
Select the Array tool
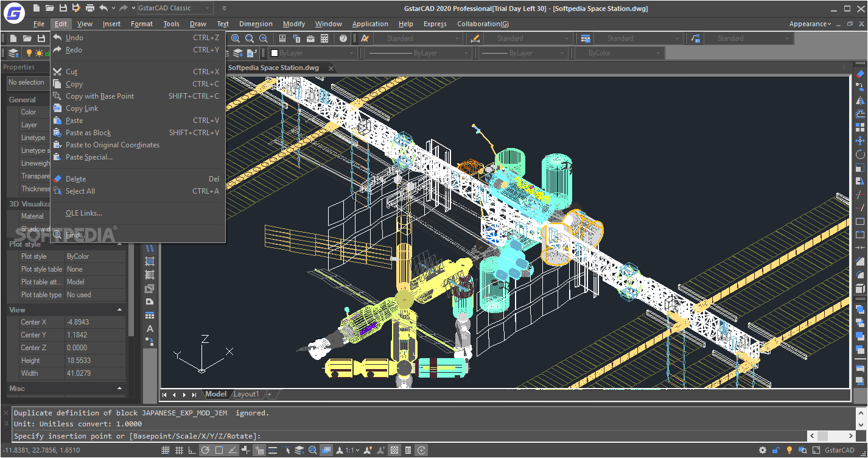tap(860, 127)
